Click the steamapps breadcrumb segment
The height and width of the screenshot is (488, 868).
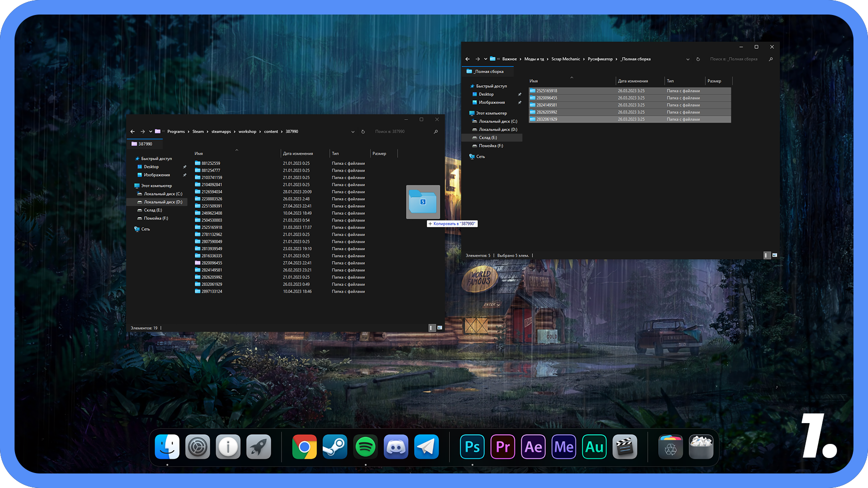pos(221,132)
